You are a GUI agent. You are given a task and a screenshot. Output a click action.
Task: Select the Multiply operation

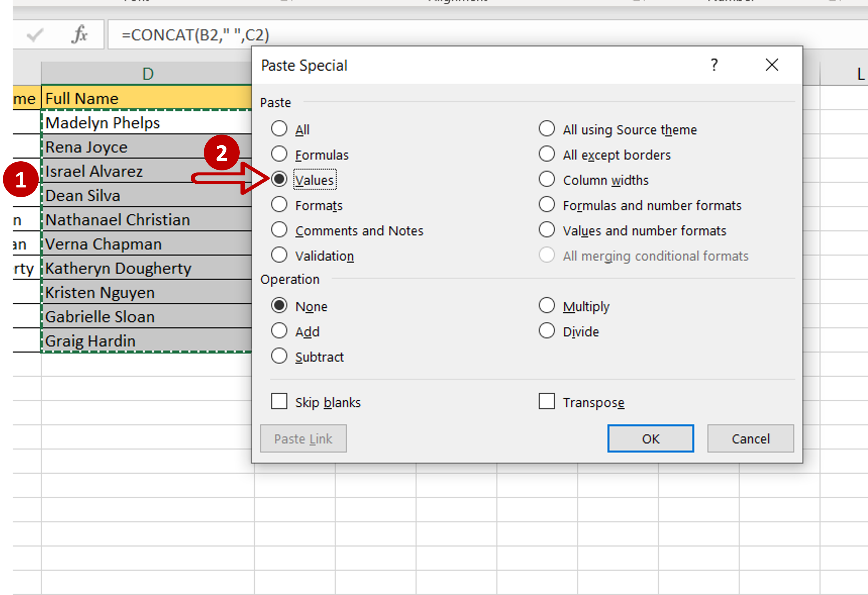click(x=546, y=306)
